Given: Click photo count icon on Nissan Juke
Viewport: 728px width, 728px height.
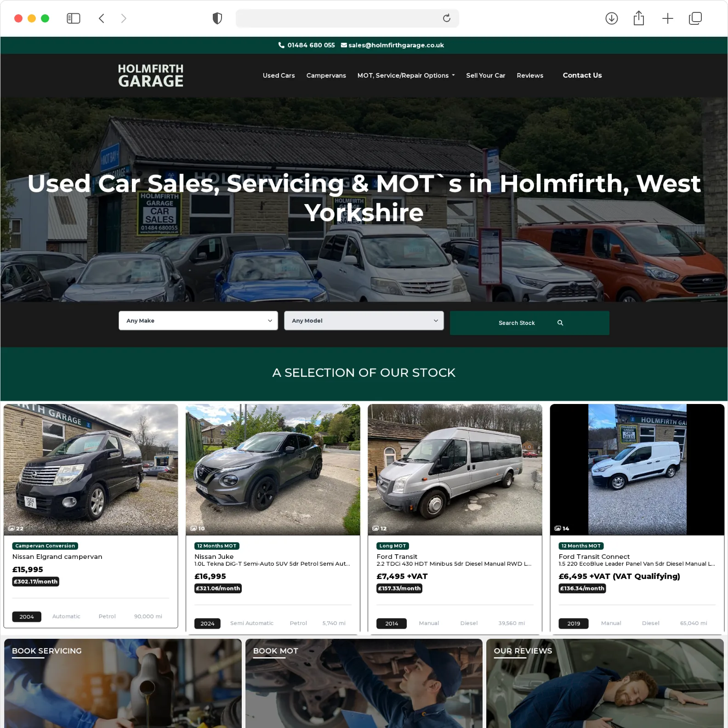Looking at the screenshot, I should tap(193, 529).
